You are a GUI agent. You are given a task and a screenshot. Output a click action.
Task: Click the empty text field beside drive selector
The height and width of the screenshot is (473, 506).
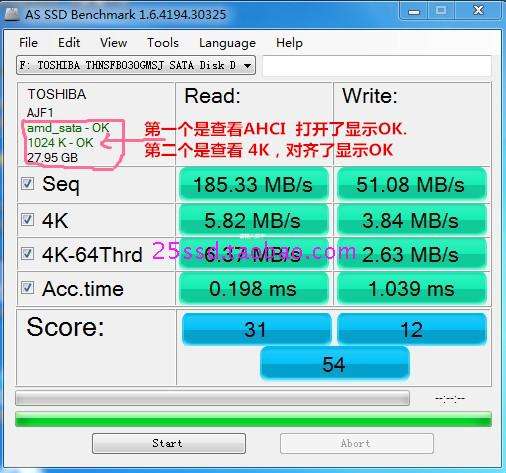pos(377,66)
